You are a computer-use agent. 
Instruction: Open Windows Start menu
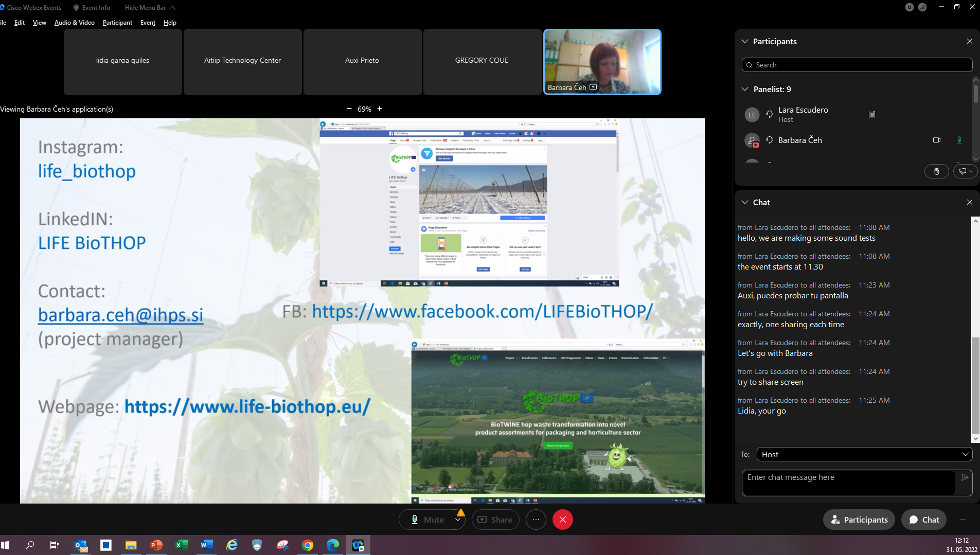[x=6, y=545]
